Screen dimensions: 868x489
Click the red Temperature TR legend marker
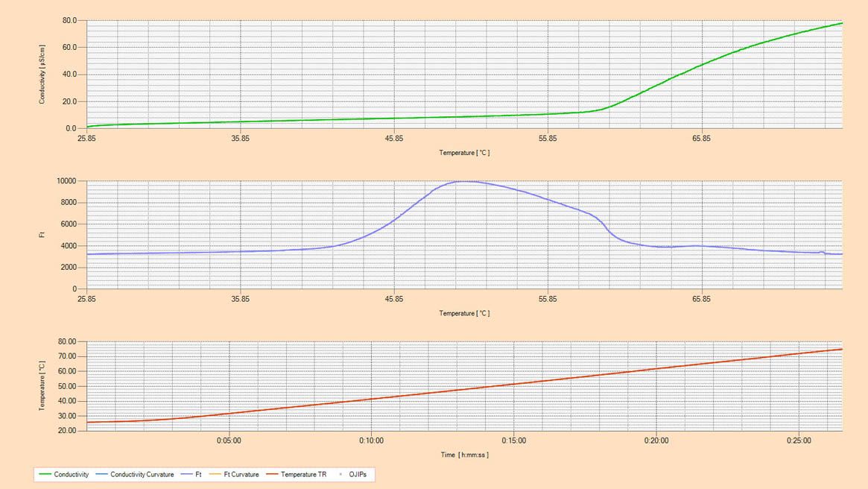(272, 475)
